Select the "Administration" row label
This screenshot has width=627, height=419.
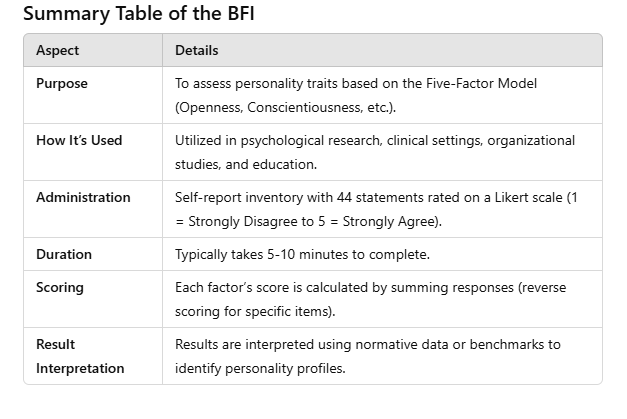pyautogui.click(x=83, y=198)
